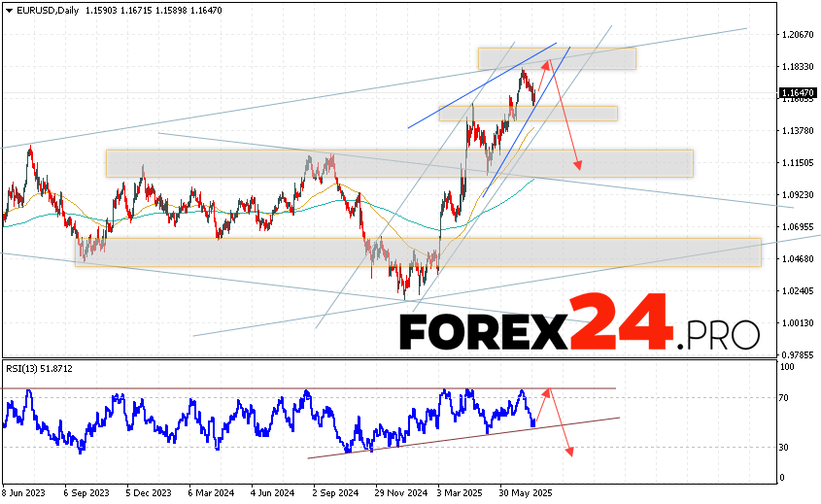Click the EURUSD,Daily chart title

[41, 9]
